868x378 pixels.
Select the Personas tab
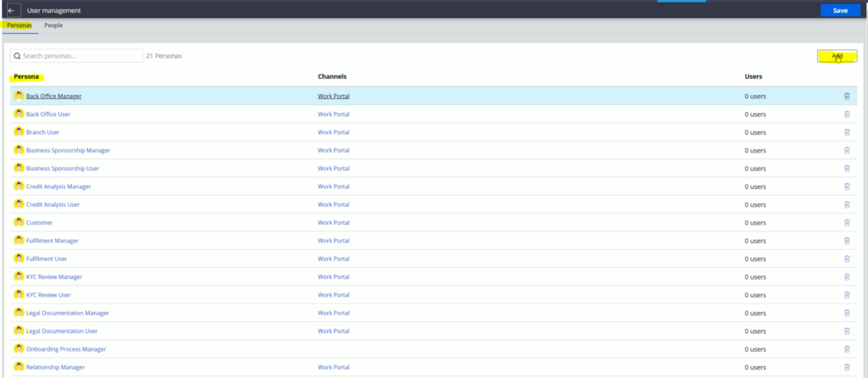[x=19, y=25]
